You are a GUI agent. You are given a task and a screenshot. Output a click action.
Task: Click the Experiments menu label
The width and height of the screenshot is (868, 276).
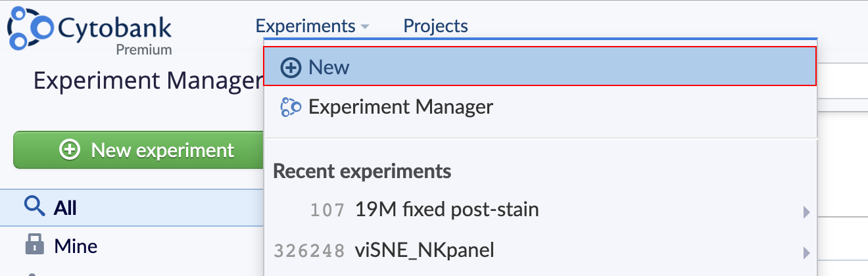tap(306, 26)
